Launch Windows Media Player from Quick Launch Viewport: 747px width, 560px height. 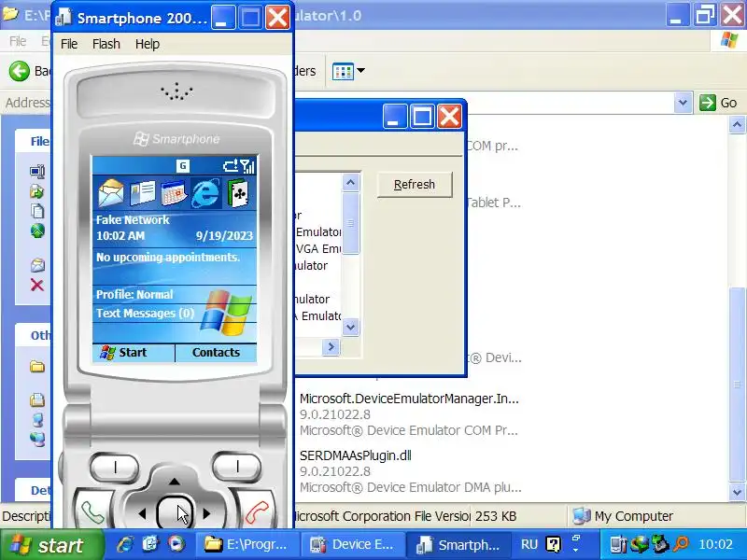176,544
